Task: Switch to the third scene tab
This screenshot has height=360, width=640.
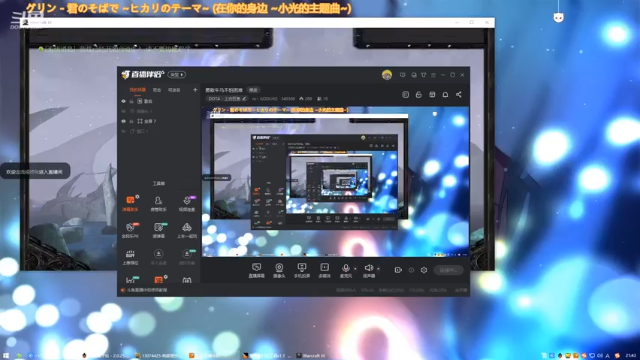Action: tap(174, 90)
